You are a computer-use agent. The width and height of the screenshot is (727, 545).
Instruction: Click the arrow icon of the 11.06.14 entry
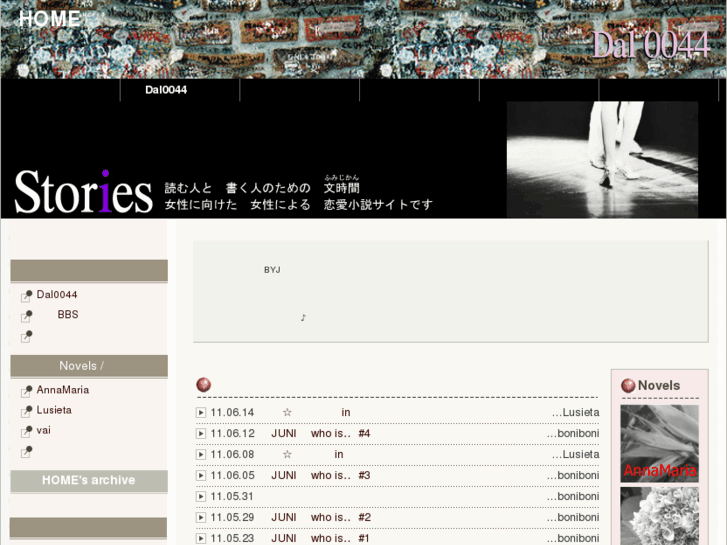[x=201, y=413]
